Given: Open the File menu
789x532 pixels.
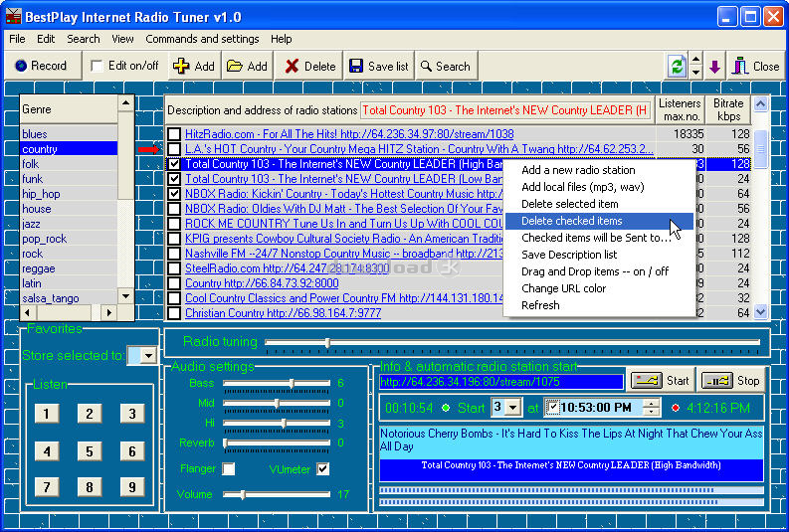Looking at the screenshot, I should click(17, 39).
